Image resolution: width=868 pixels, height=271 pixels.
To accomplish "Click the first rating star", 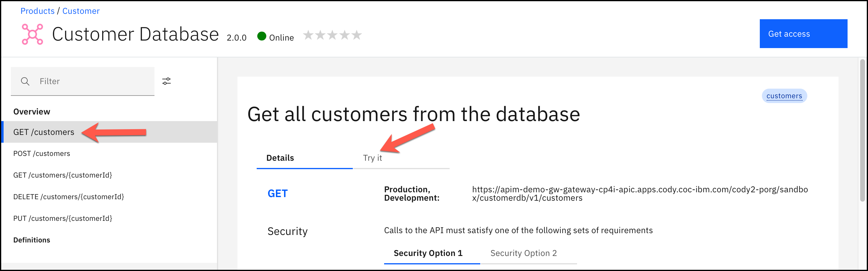I will (308, 35).
